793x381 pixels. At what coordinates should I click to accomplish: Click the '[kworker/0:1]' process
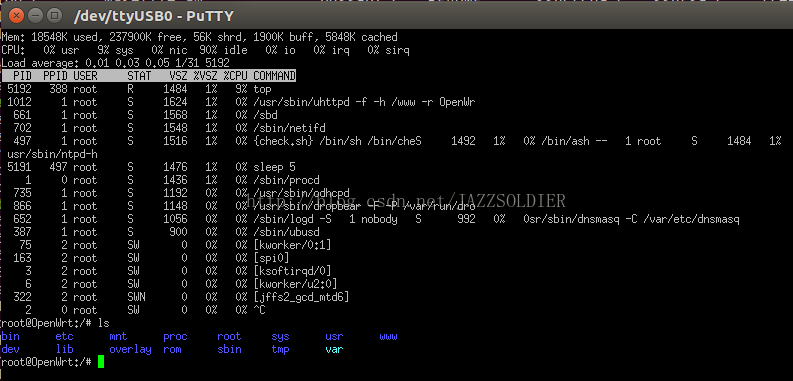(x=292, y=245)
